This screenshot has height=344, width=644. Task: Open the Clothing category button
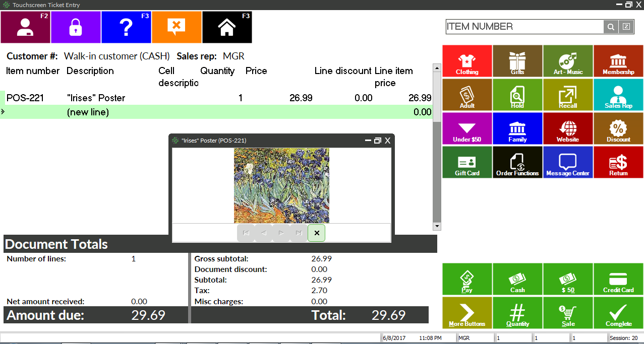pos(467,61)
